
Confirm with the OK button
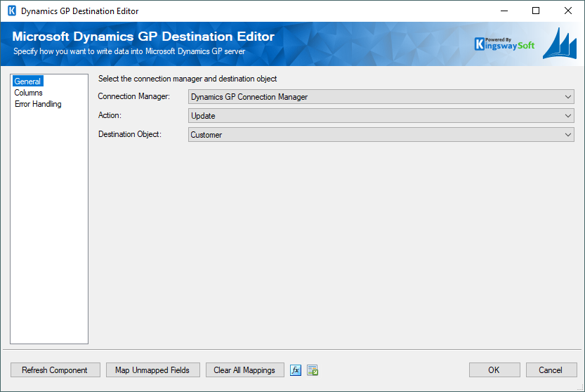(494, 370)
